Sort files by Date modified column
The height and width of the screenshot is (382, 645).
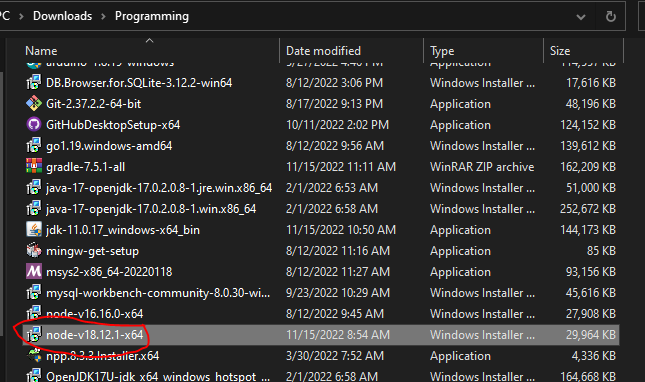click(x=323, y=51)
